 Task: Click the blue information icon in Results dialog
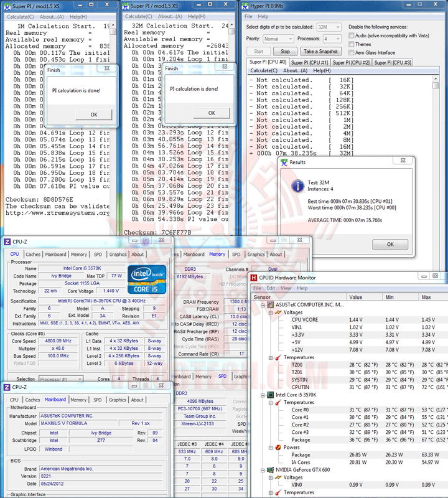click(x=297, y=186)
